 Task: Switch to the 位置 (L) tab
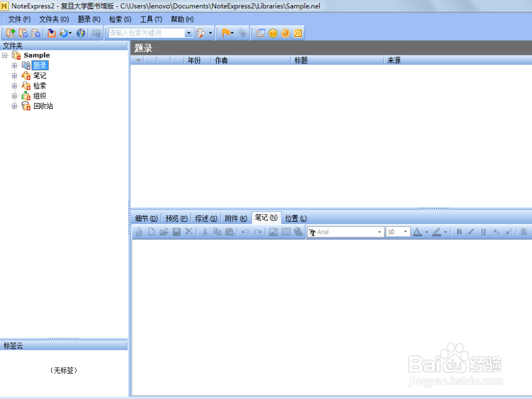(295, 218)
